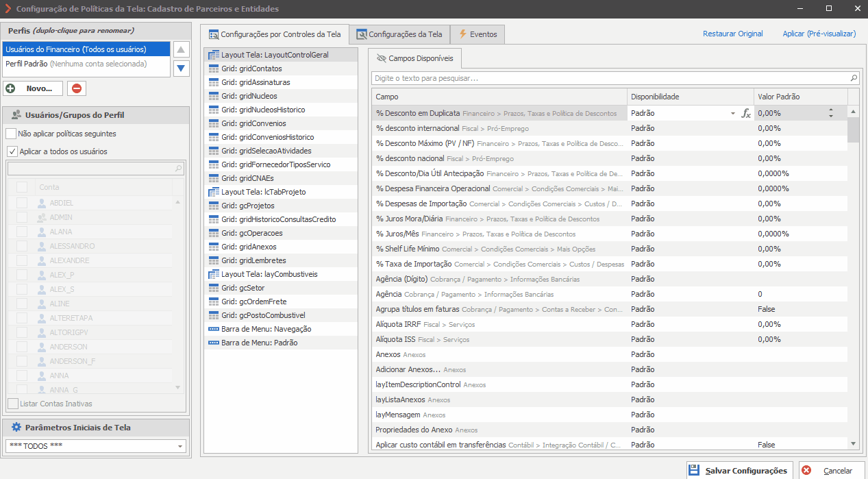Click the Digite o texto para pesquisar field

click(610, 78)
